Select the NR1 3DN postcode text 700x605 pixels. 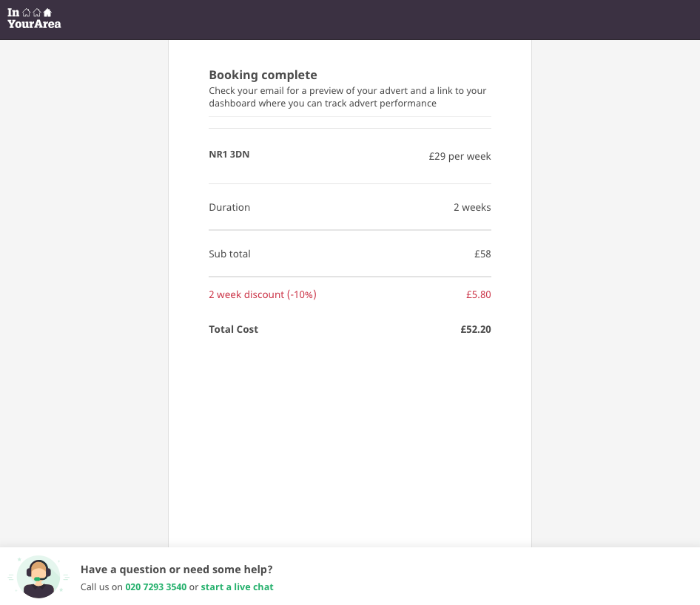tap(229, 154)
